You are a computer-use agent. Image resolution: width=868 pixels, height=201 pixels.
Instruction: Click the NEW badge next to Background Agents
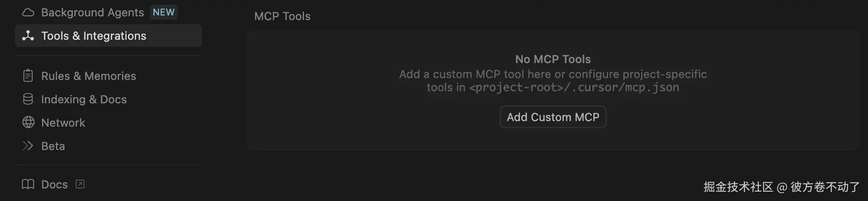pos(164,12)
